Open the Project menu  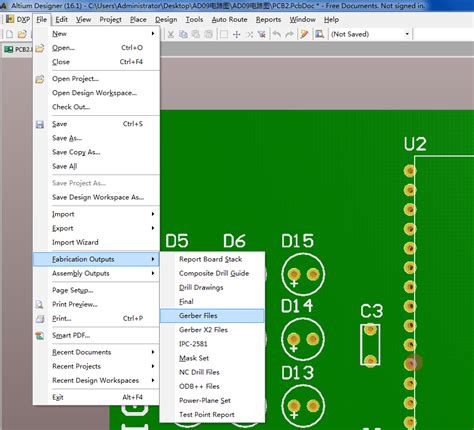pyautogui.click(x=110, y=20)
